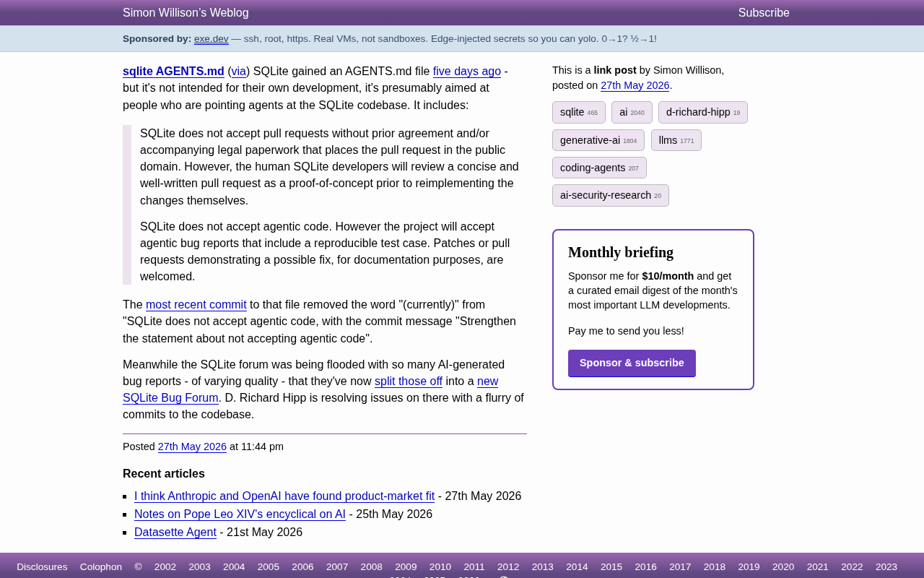
Task: Select the d-richard-hipp tag
Action: click(703, 113)
